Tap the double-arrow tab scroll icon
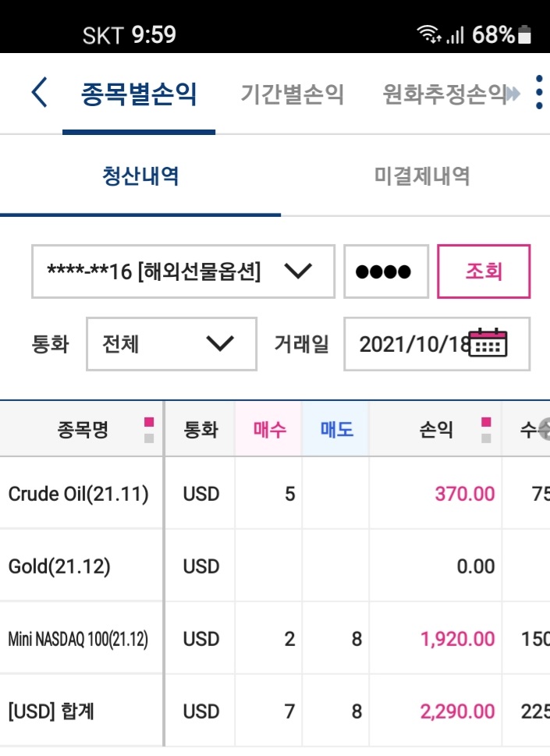The width and height of the screenshot is (550, 756). (x=513, y=94)
